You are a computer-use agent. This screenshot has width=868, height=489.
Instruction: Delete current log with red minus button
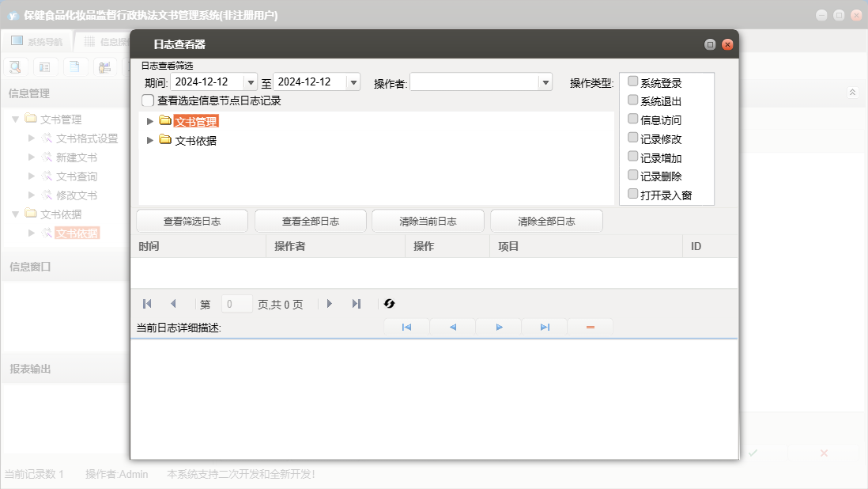click(590, 328)
